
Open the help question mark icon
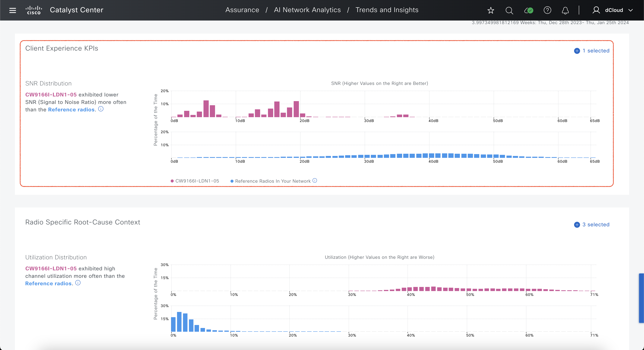547,10
